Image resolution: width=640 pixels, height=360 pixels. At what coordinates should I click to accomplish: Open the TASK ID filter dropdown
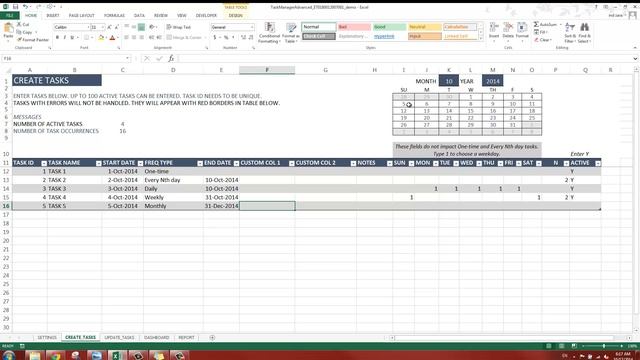coord(44,163)
